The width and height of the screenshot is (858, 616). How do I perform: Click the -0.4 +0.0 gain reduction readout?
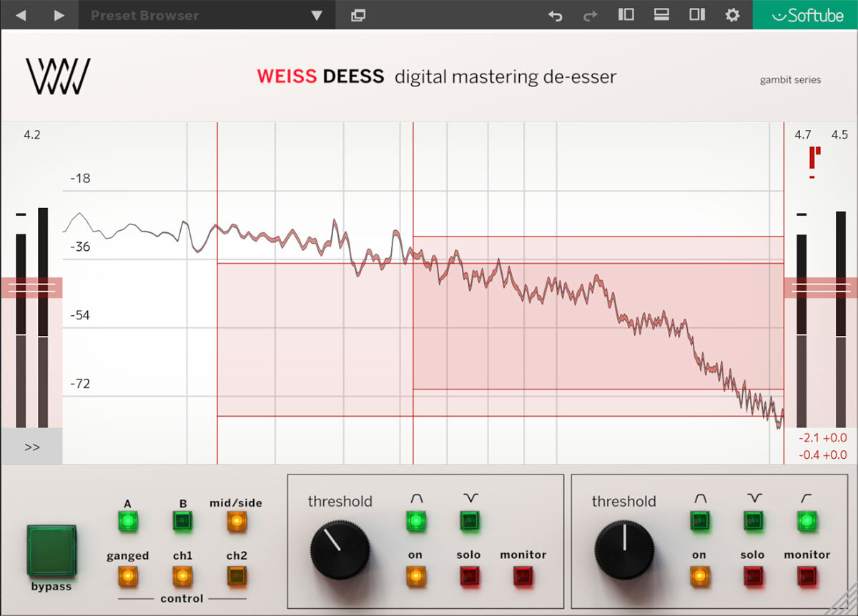824,454
